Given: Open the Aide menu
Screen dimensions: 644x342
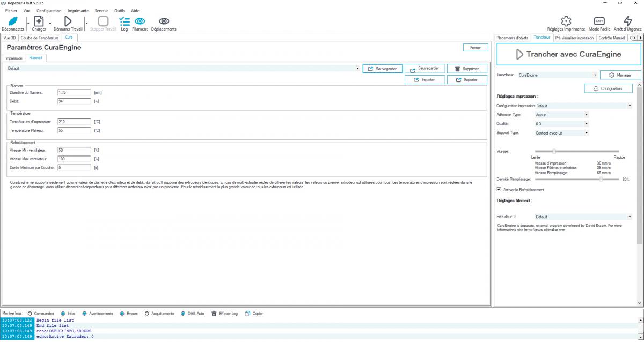Looking at the screenshot, I should pyautogui.click(x=135, y=11).
